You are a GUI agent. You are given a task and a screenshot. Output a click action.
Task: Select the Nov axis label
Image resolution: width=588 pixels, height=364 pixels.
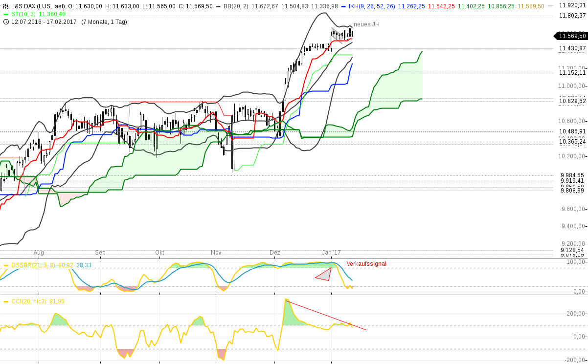[216, 253]
